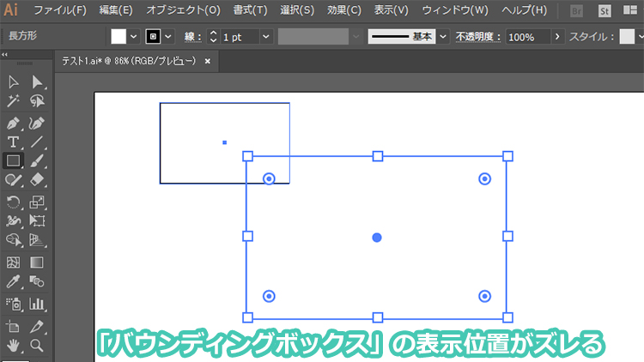Click the 不透明度 opacity label link
Image resolution: width=644 pixels, height=362 pixels.
tap(477, 38)
